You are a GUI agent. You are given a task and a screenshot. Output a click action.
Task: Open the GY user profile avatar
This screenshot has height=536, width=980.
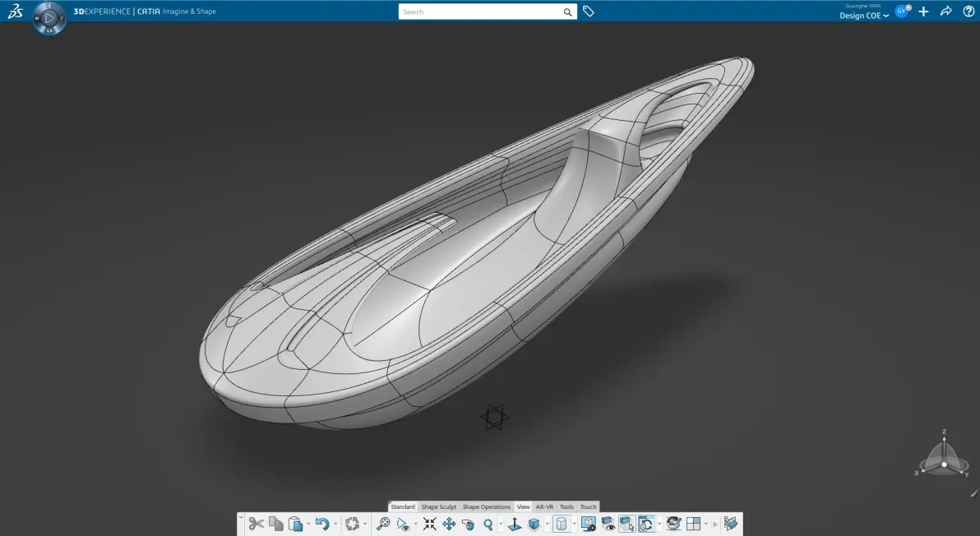[902, 11]
